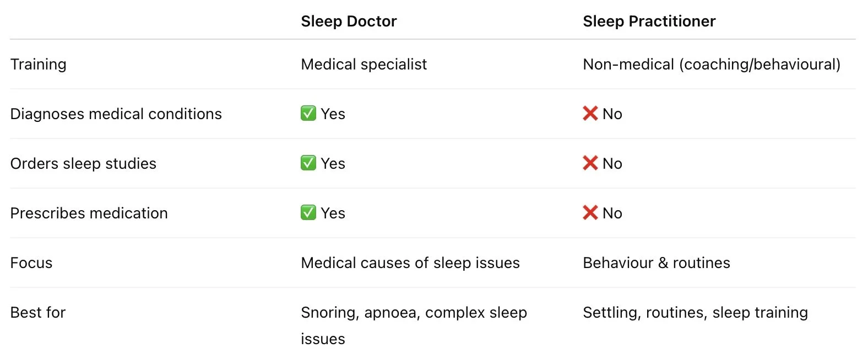
Task: Click Snoring, apnoea, complex sleep issues text
Action: pos(413,313)
